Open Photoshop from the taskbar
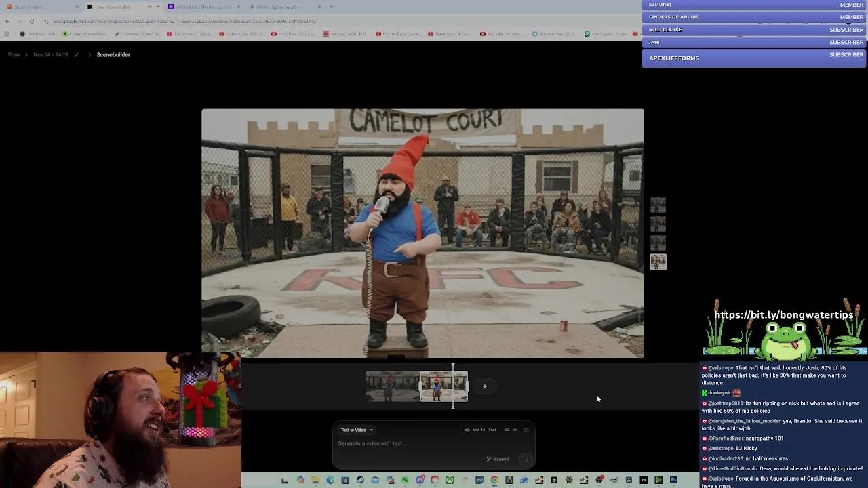Image resolution: width=868 pixels, height=488 pixels. point(673,480)
